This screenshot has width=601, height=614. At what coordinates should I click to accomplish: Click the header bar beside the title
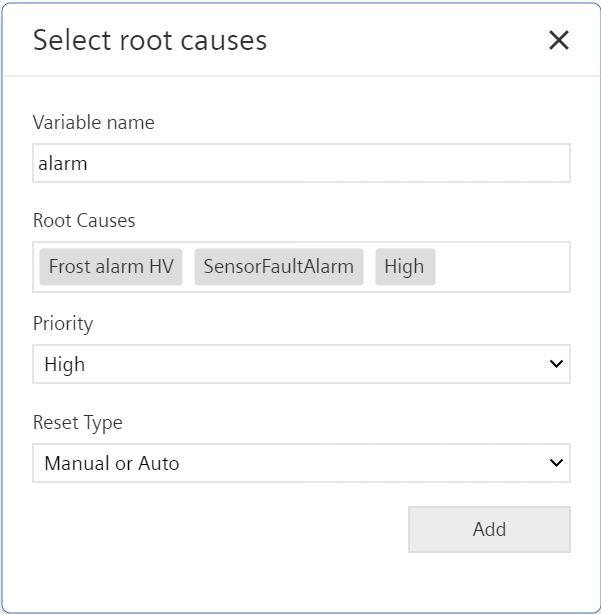coord(407,40)
